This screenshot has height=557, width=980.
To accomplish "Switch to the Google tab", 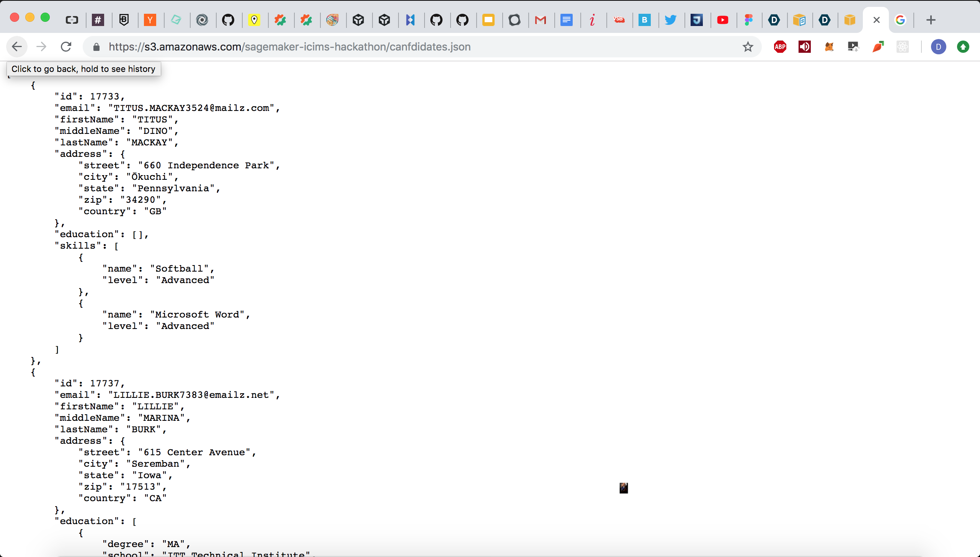I will (900, 20).
